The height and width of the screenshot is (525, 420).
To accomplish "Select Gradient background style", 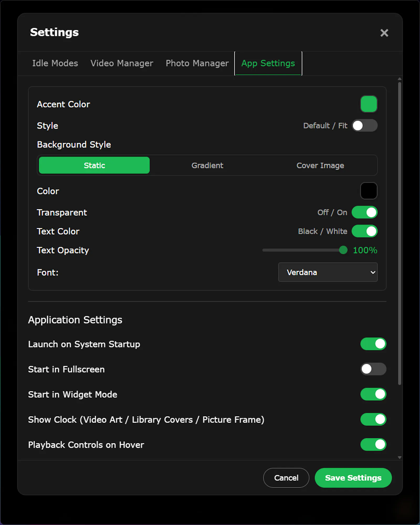I will point(207,165).
